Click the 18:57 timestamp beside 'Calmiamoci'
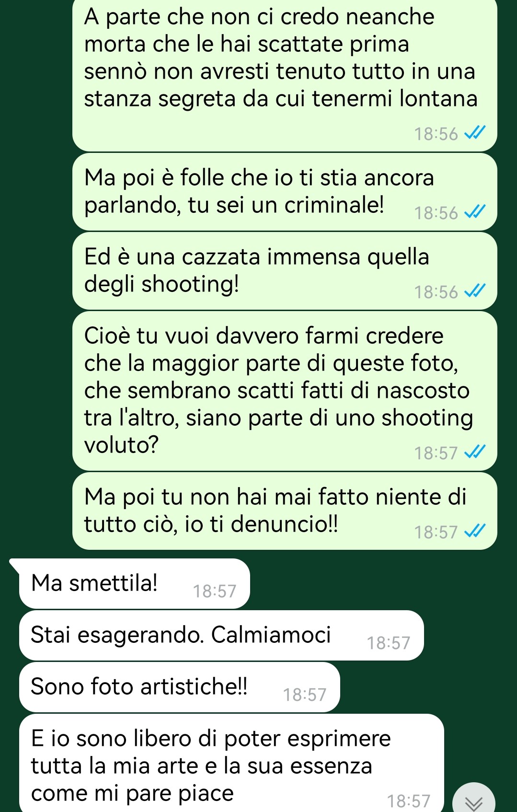This screenshot has width=517, height=812. [x=389, y=643]
